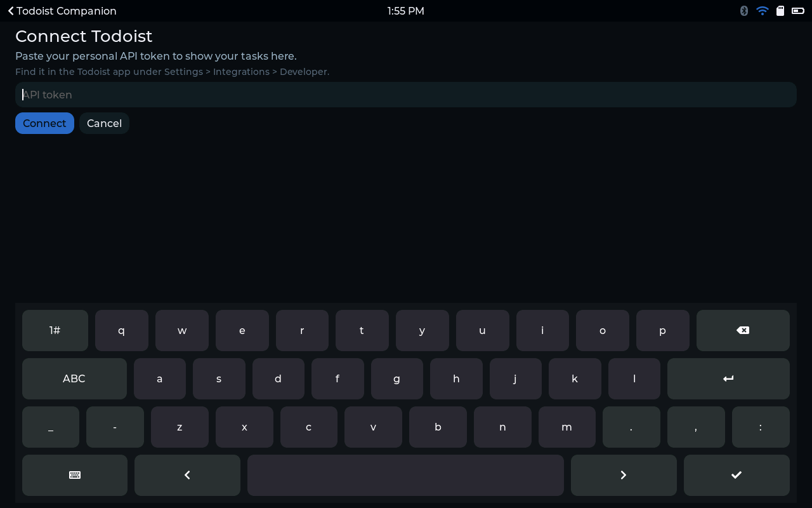Tap the m key
Image resolution: width=812 pixels, height=508 pixels.
(x=567, y=427)
